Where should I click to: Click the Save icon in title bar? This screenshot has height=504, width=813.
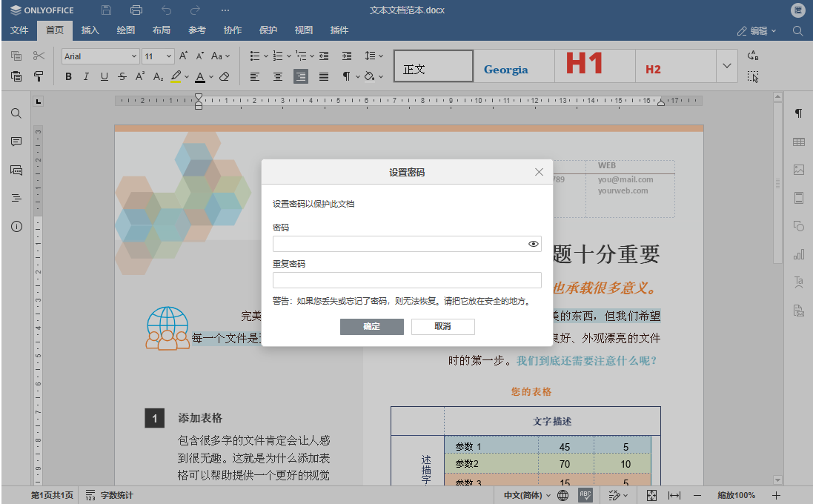pos(106,10)
